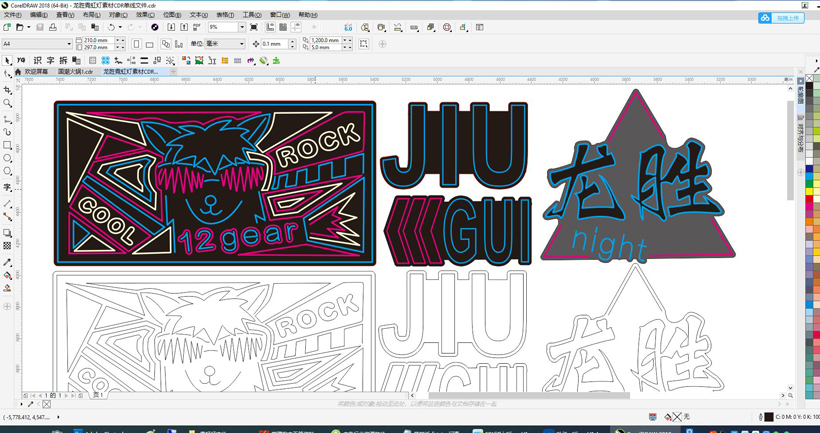Add new document tab plus button
The width and height of the screenshot is (820, 433).
pos(173,71)
